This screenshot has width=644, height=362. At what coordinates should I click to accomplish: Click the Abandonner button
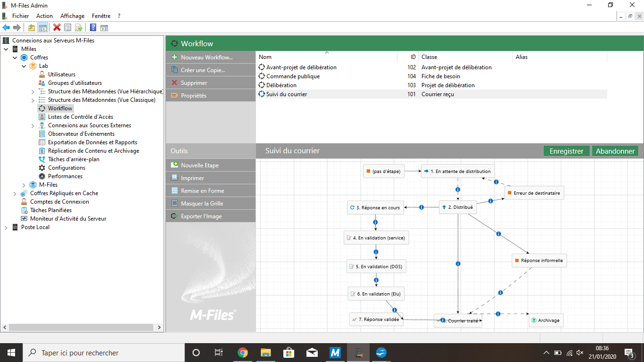point(615,151)
